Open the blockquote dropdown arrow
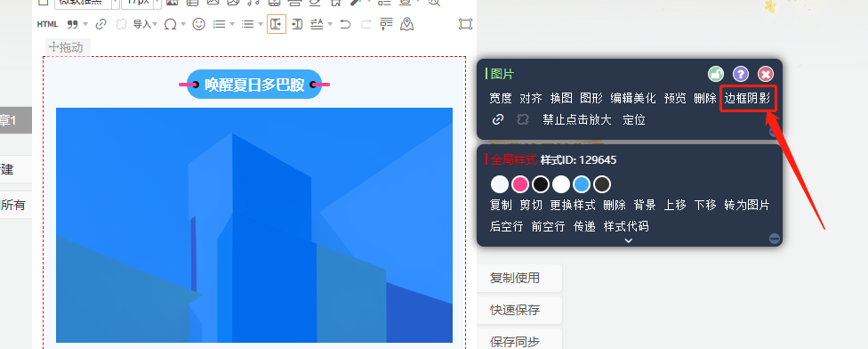868x349 pixels. coord(85,24)
